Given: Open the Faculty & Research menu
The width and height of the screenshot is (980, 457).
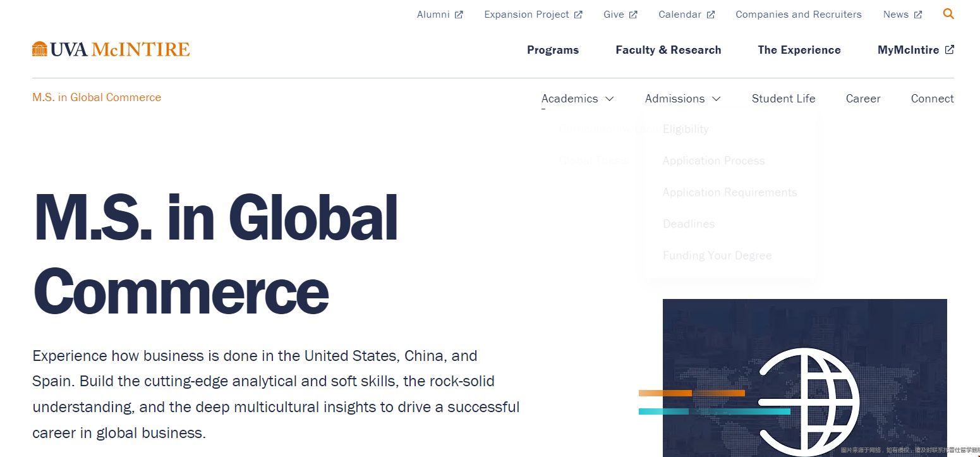Looking at the screenshot, I should click(668, 50).
